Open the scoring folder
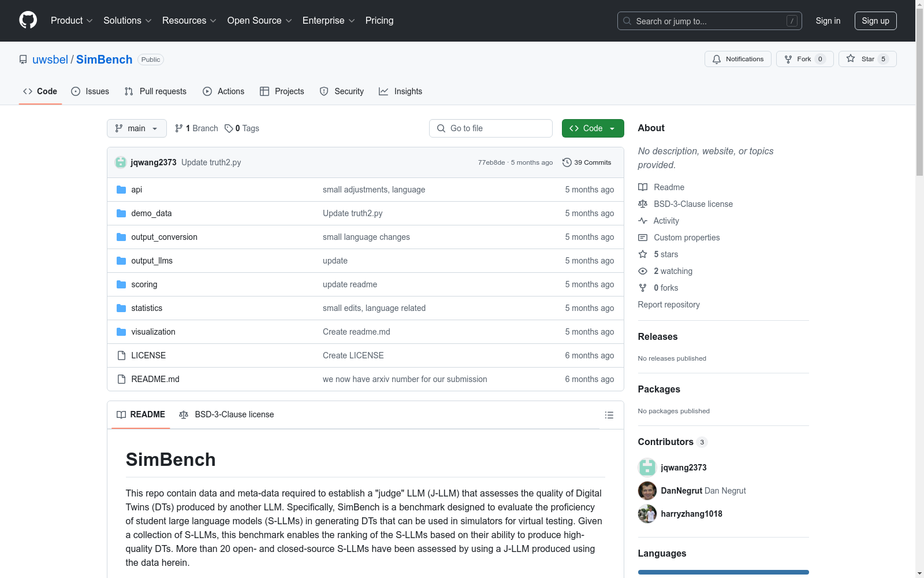The height and width of the screenshot is (578, 924). pos(144,284)
